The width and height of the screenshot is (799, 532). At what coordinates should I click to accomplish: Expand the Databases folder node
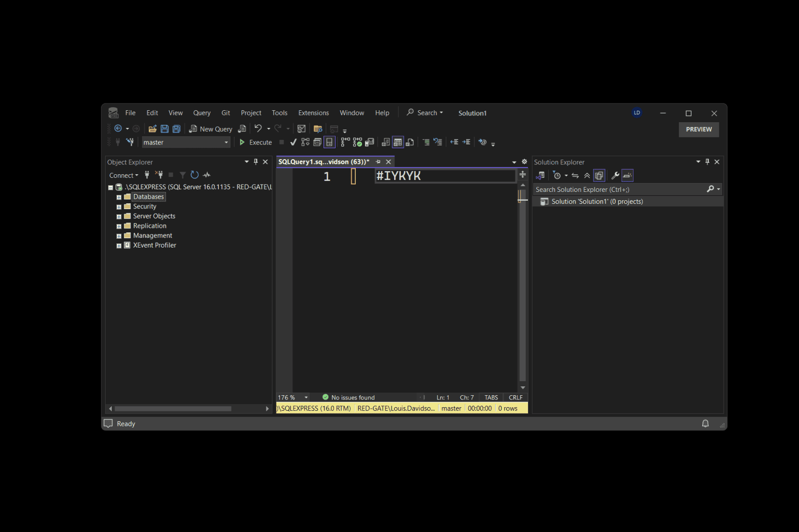click(119, 197)
